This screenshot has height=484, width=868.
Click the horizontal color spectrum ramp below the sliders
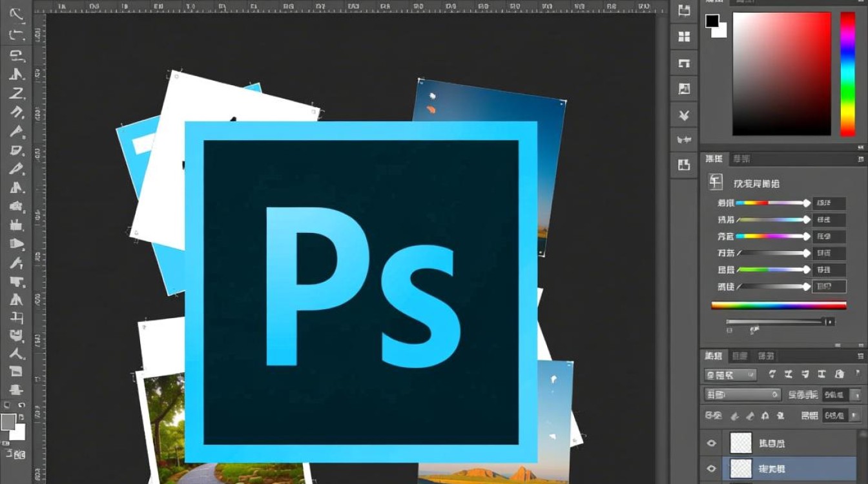tap(779, 305)
